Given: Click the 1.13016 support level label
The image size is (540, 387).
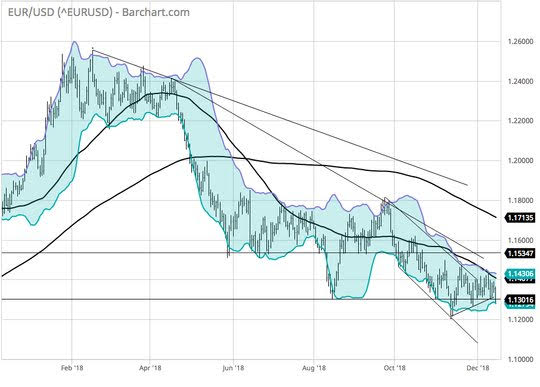Looking at the screenshot, I should point(520,300).
